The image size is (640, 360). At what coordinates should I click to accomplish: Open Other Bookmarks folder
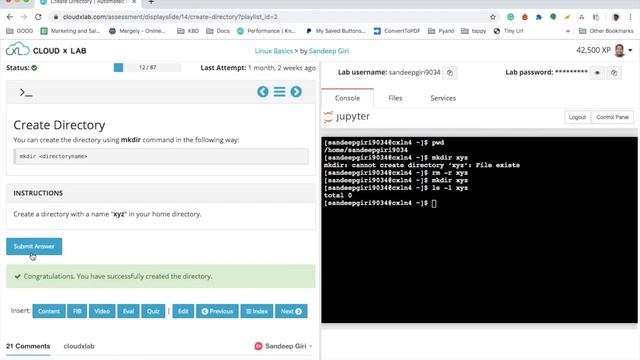pyautogui.click(x=606, y=31)
